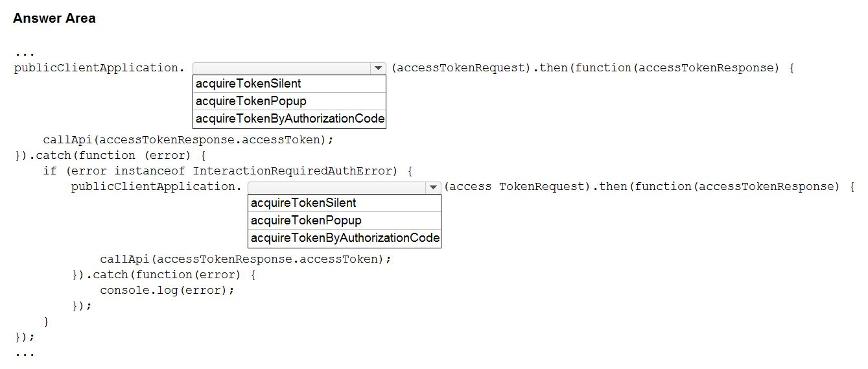Click the indented publicClientApplication text
Viewport: 868px width, 369px height.
click(156, 187)
